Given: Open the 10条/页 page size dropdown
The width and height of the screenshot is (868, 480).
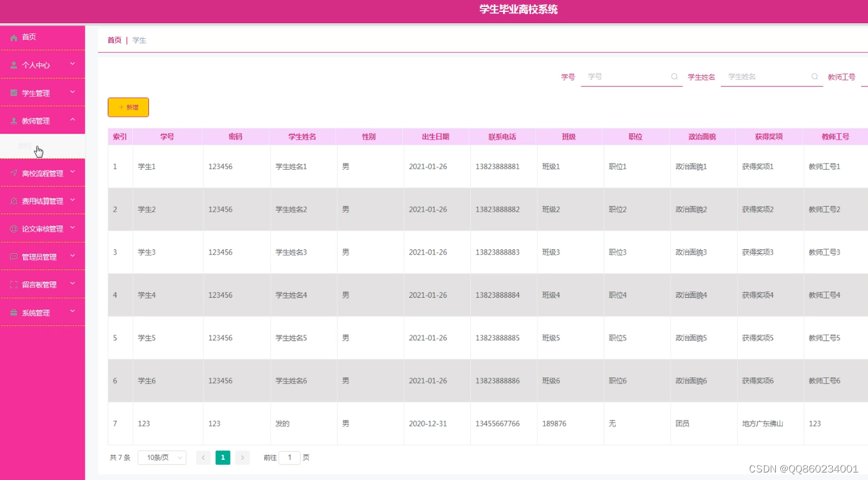Looking at the screenshot, I should [162, 457].
